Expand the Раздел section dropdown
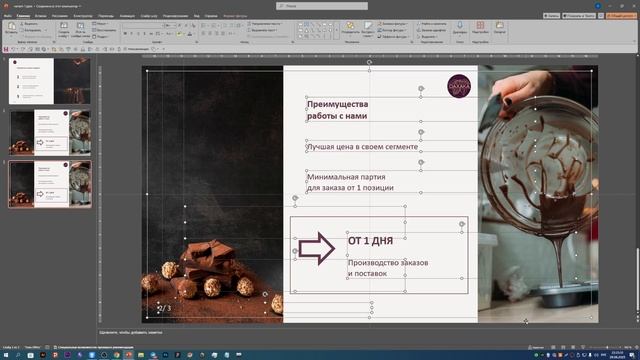This screenshot has height=360, width=640. pos(100,36)
